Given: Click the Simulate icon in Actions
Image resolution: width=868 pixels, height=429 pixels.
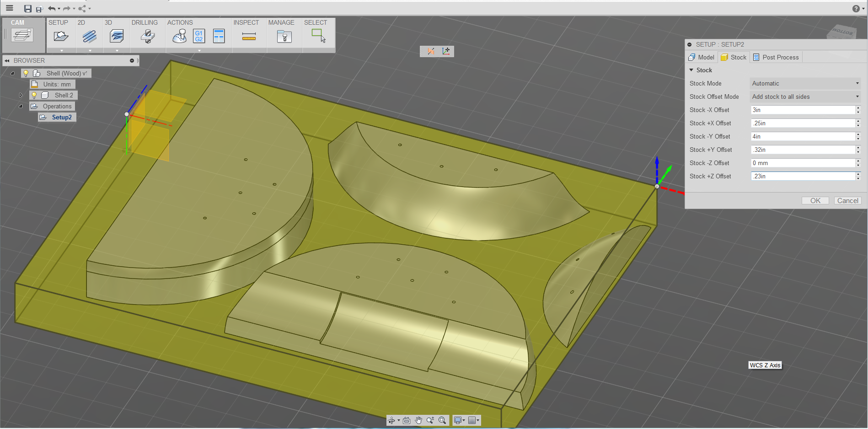Looking at the screenshot, I should coord(179,36).
